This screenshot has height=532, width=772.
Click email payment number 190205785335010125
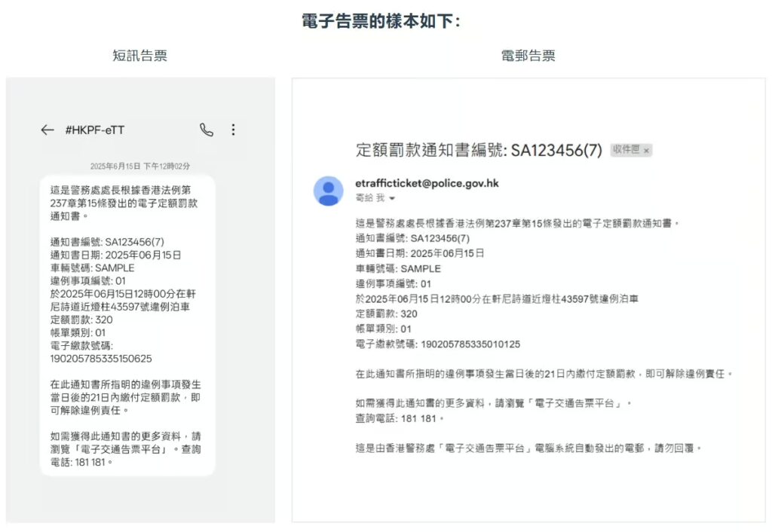470,344
